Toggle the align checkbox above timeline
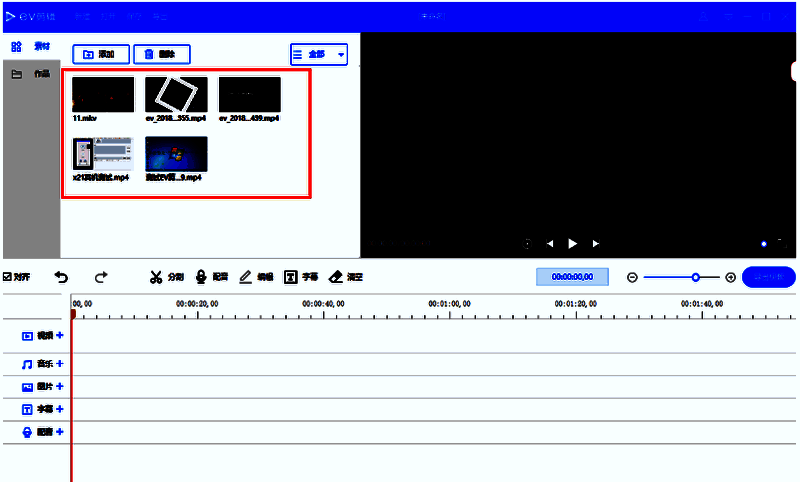Image resolution: width=800 pixels, height=482 pixels. [9, 277]
